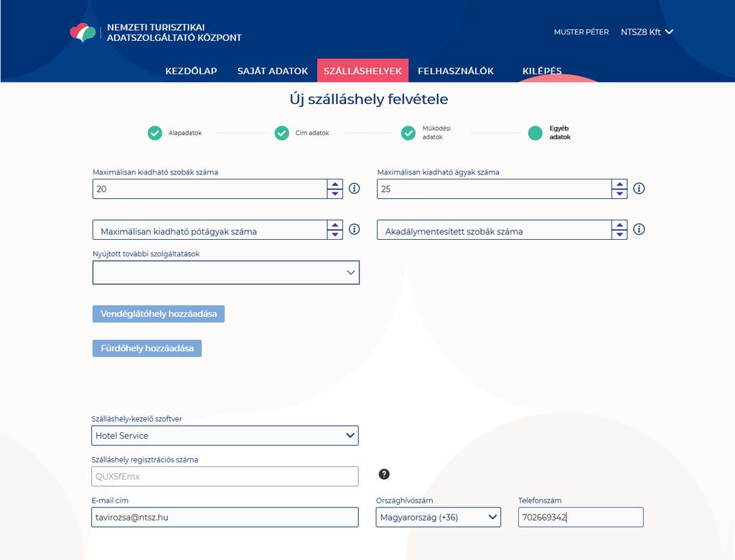Open Szálláshely-kezelő szoftver dropdown

click(225, 436)
